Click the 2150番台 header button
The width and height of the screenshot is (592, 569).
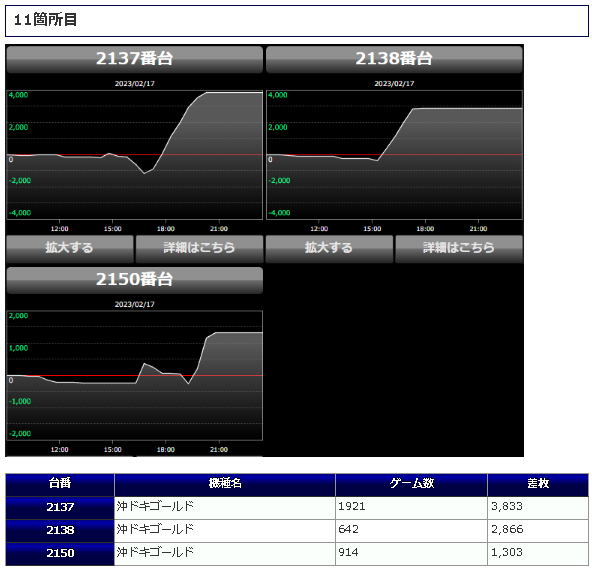point(134,280)
